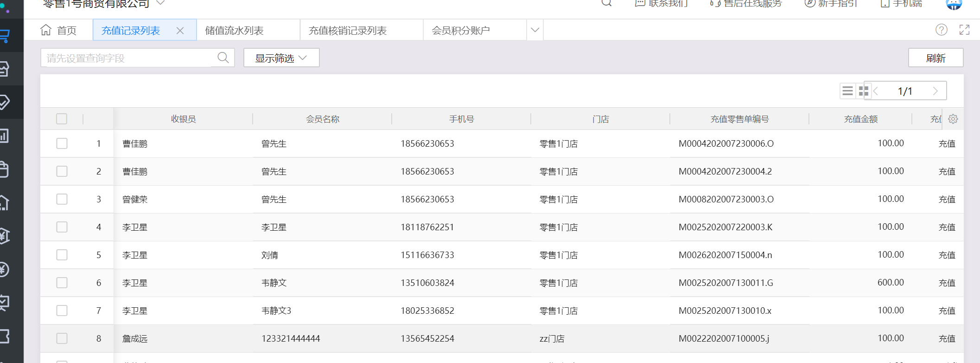The width and height of the screenshot is (980, 363).
Task: Open the 充值核销记录列表 tab
Action: 348,31
